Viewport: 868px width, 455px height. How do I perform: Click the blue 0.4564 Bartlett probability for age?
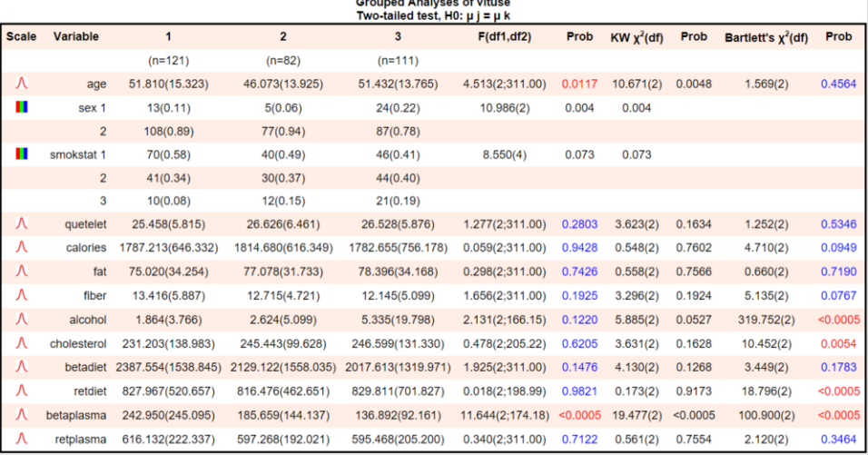tap(837, 84)
